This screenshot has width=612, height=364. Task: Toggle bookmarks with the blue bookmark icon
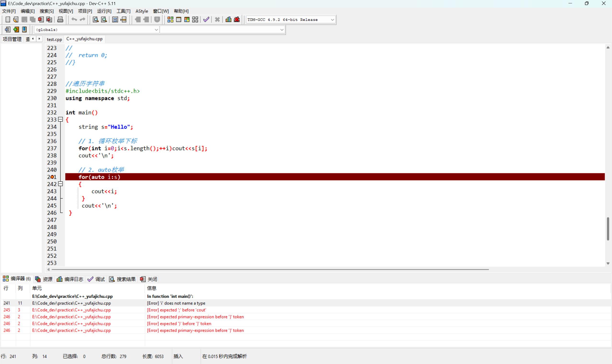pos(24,30)
